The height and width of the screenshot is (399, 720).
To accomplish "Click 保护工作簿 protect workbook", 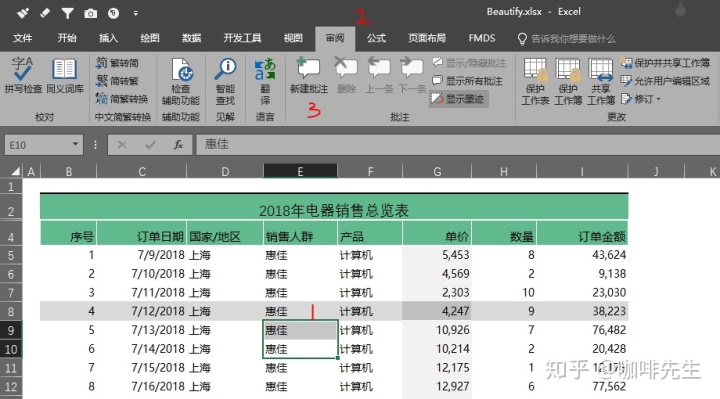I will pyautogui.click(x=568, y=81).
